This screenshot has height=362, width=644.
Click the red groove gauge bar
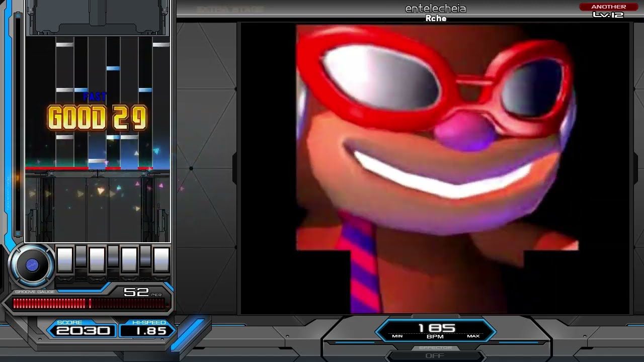point(89,303)
